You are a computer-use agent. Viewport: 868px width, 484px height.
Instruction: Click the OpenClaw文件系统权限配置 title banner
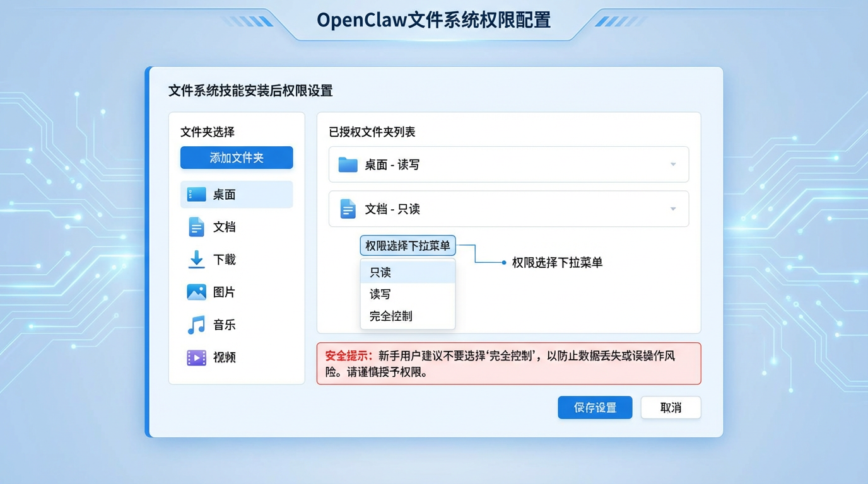coord(434,20)
